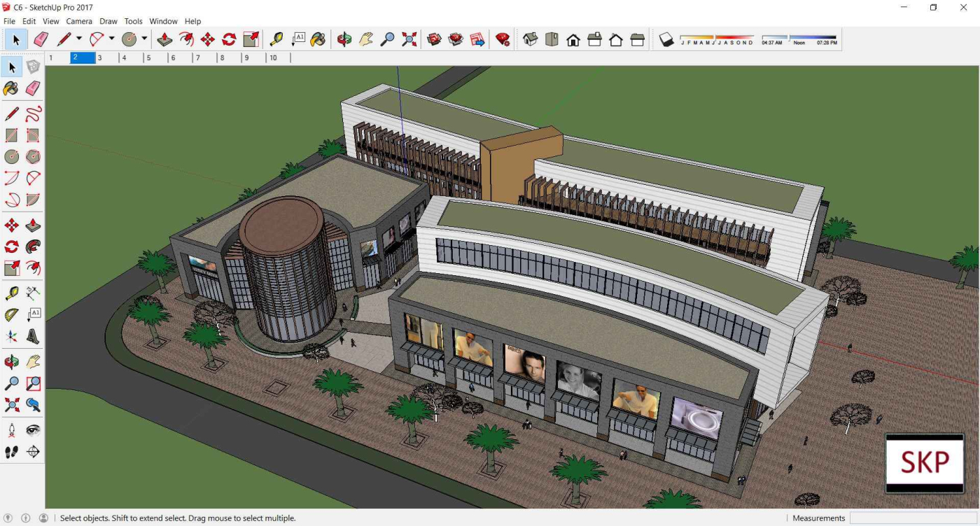Click the Zoom Extents icon in top toolbar
This screenshot has width=980, height=526.
click(409, 40)
